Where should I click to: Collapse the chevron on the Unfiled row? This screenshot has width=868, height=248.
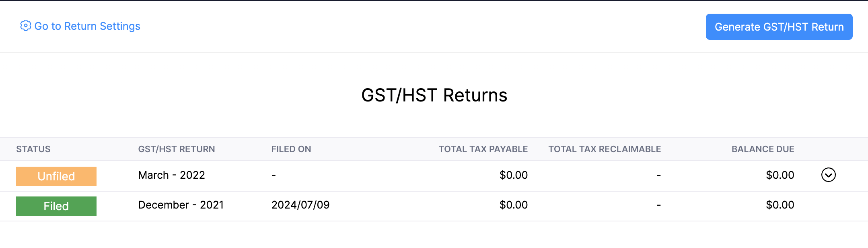829,175
